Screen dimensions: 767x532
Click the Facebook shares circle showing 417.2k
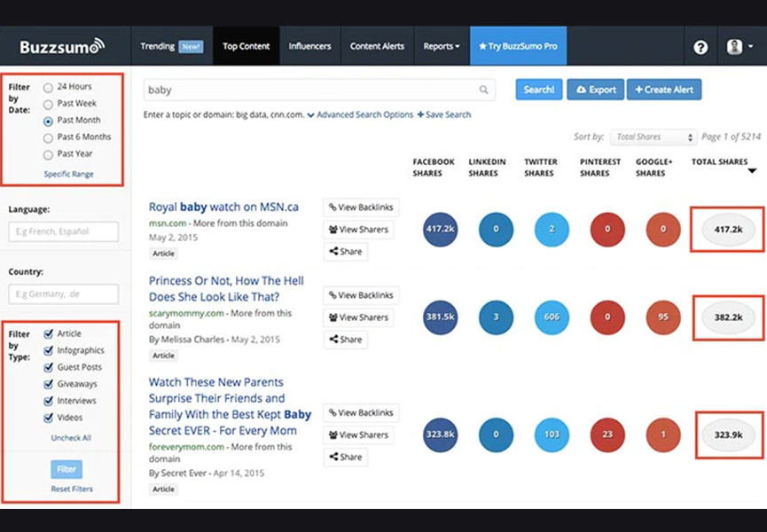[441, 229]
